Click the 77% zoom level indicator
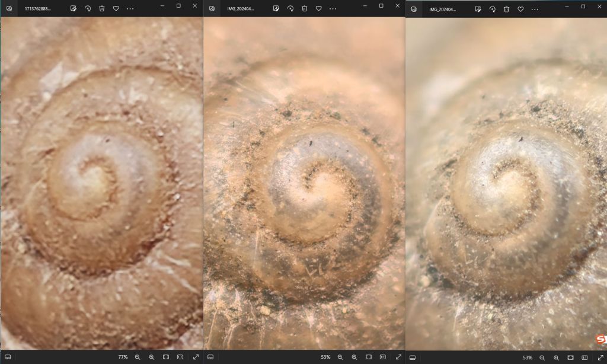The image size is (607, 364). click(123, 357)
